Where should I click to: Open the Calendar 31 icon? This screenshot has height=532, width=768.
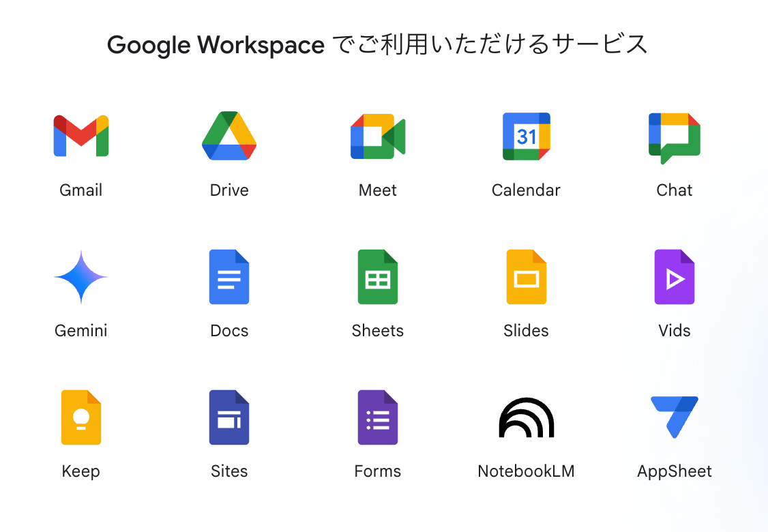[x=527, y=136]
